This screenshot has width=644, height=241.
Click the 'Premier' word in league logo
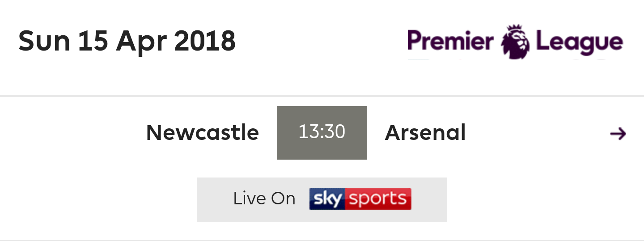tap(450, 42)
